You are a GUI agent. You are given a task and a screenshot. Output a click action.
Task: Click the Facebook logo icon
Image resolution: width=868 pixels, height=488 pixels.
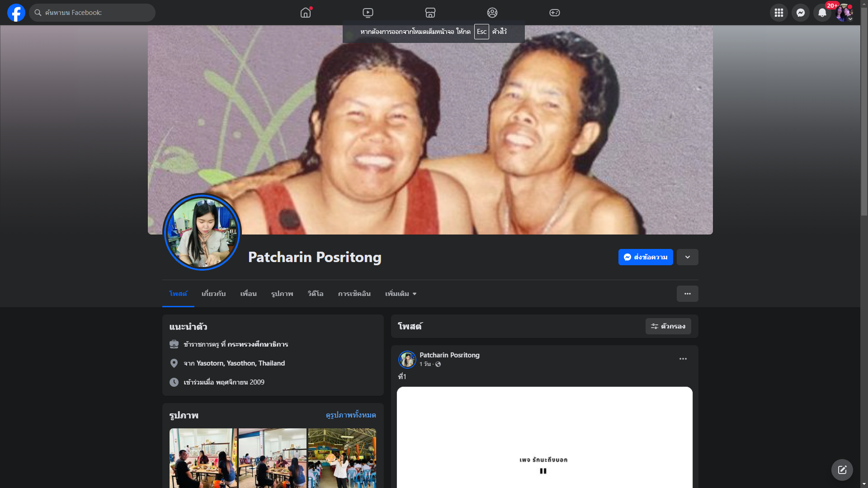coord(16,13)
